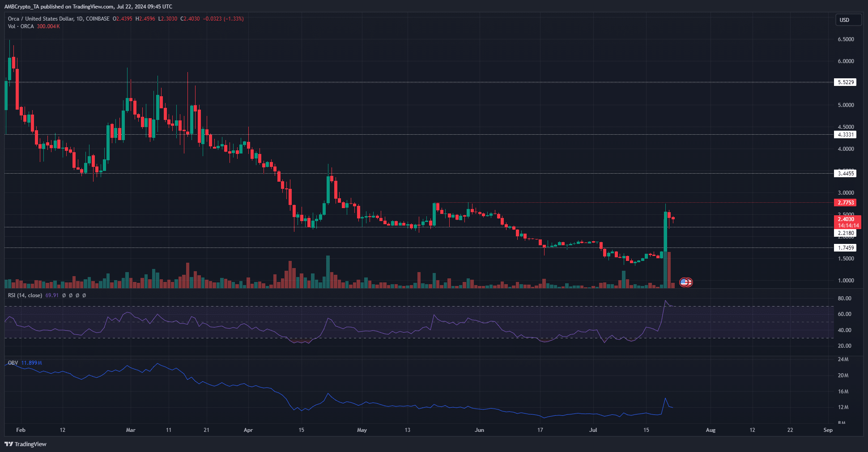Click the Jul label on time axis
The width and height of the screenshot is (868, 452).
593,430
